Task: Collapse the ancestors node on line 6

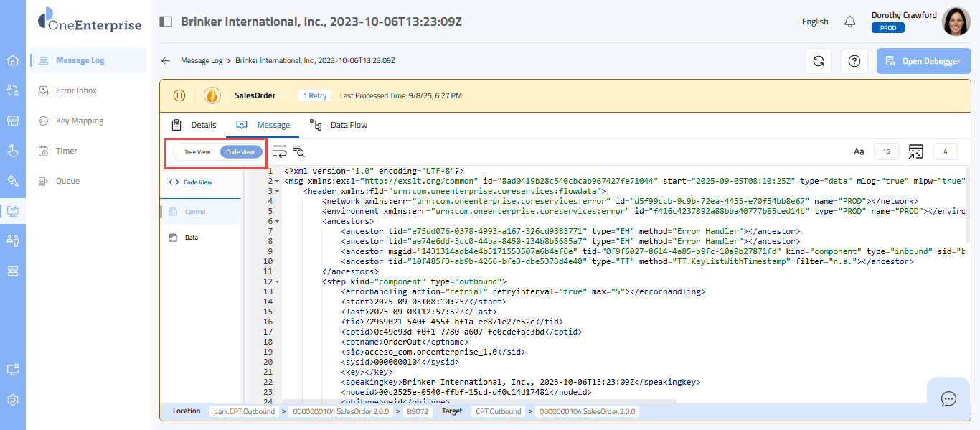Action: click(x=278, y=222)
